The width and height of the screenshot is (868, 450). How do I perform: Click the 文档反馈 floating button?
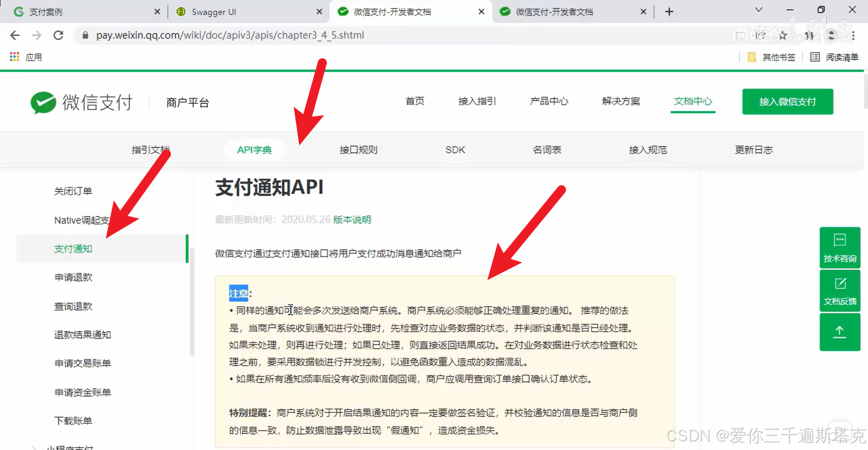pos(840,291)
